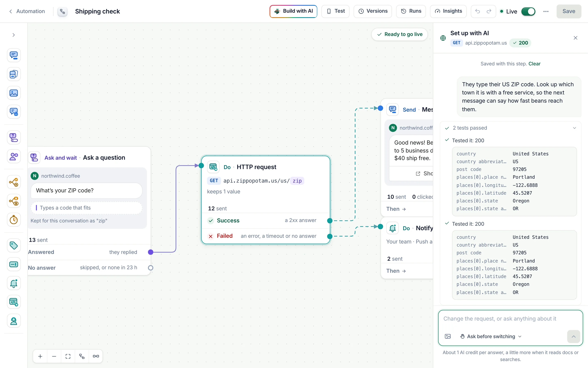Undo the last change

(478, 11)
